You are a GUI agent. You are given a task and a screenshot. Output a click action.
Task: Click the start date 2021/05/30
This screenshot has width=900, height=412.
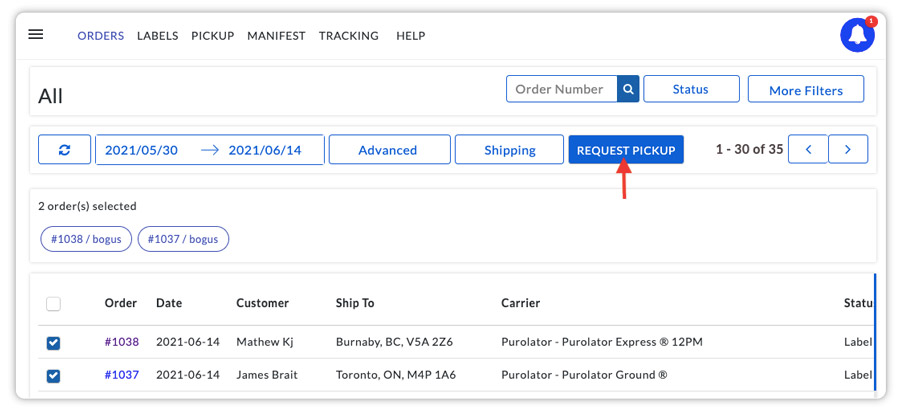tap(141, 150)
